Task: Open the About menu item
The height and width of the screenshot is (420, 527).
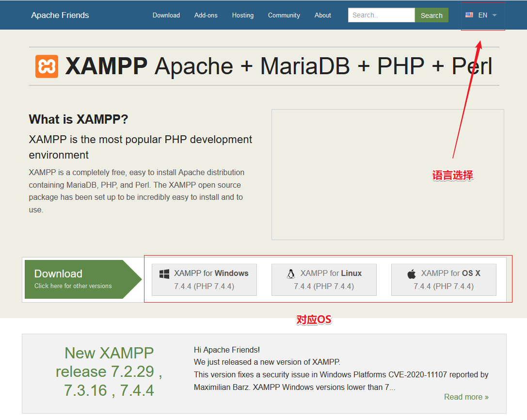Action: point(323,15)
